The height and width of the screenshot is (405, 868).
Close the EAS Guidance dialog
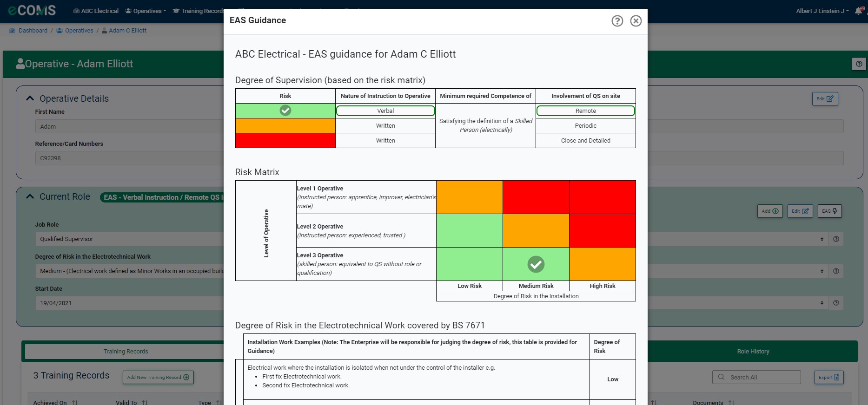pos(636,21)
